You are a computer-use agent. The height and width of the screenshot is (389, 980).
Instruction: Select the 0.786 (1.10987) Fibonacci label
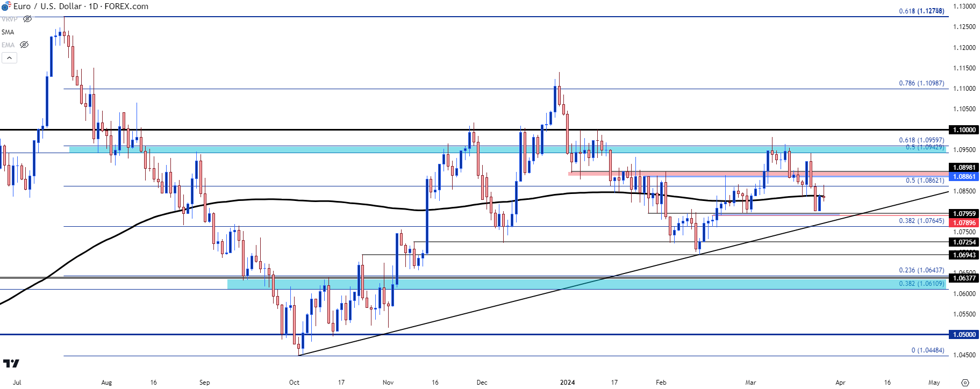pyautogui.click(x=921, y=83)
